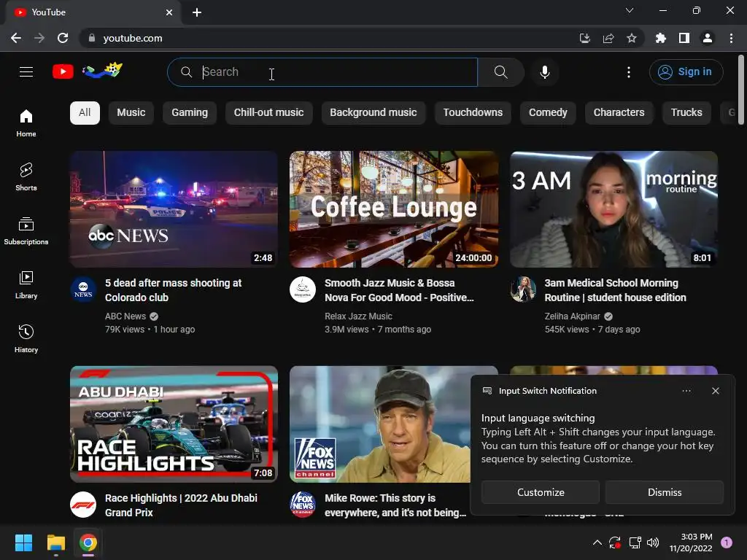The height and width of the screenshot is (560, 747).
Task: Click the Zeliha Akpinar channel avatar
Action: point(523,289)
